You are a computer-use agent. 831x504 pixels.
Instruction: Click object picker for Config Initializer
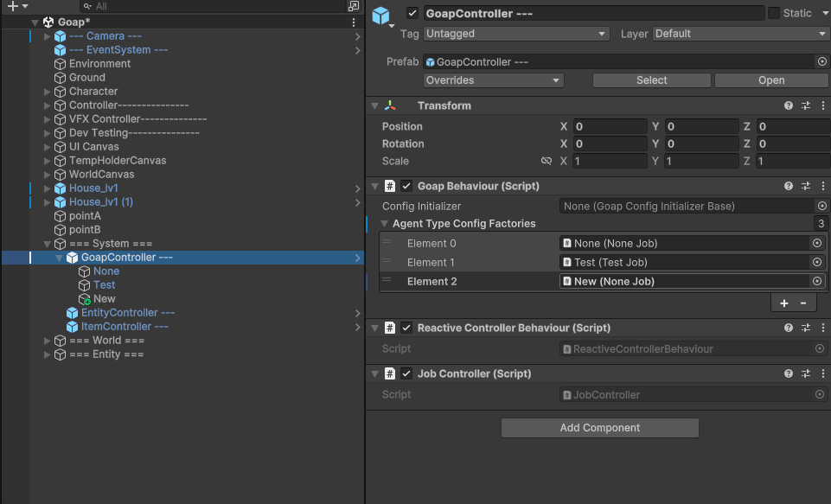click(821, 206)
